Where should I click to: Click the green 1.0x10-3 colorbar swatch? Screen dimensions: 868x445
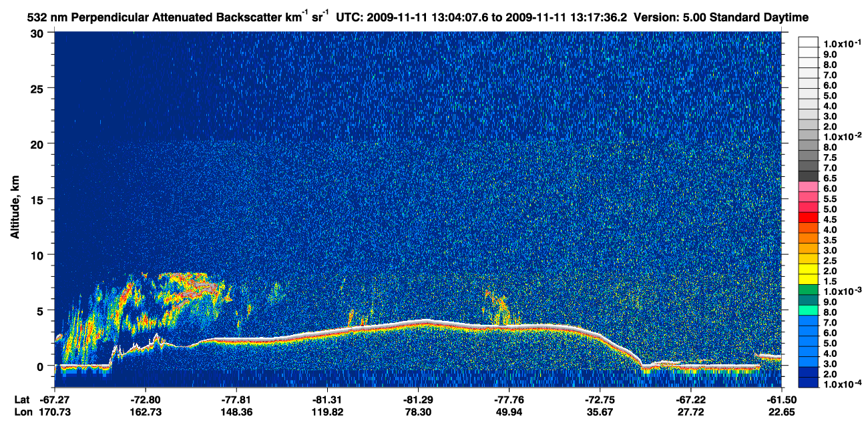pyautogui.click(x=808, y=289)
